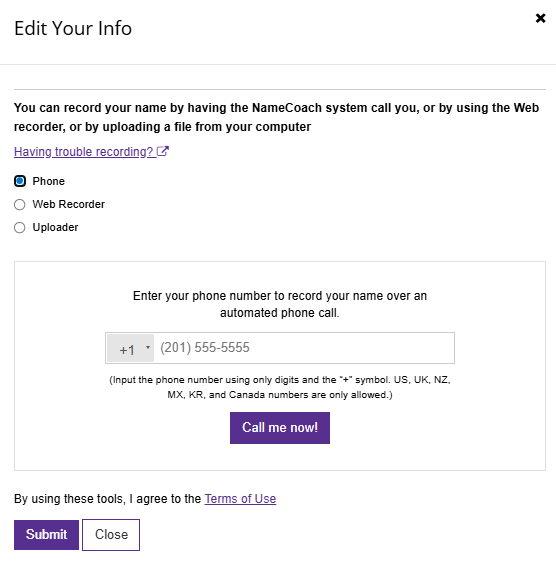556x582 pixels.
Task: Select the Phone radio option
Action: click(x=20, y=181)
